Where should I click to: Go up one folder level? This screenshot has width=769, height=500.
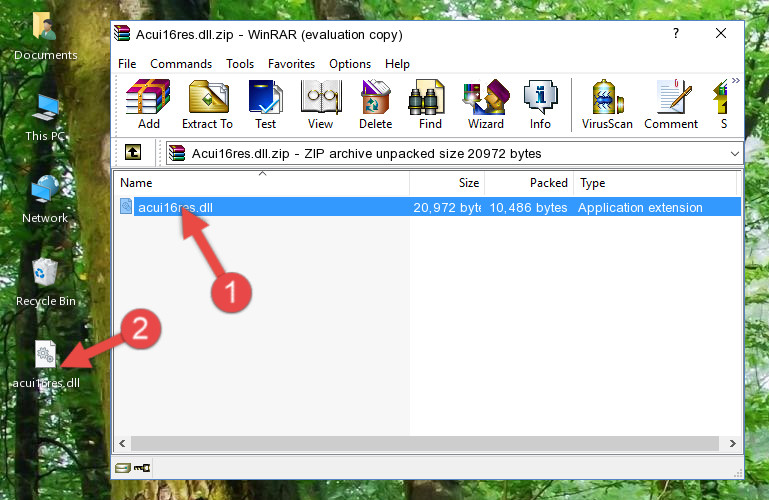click(x=133, y=152)
